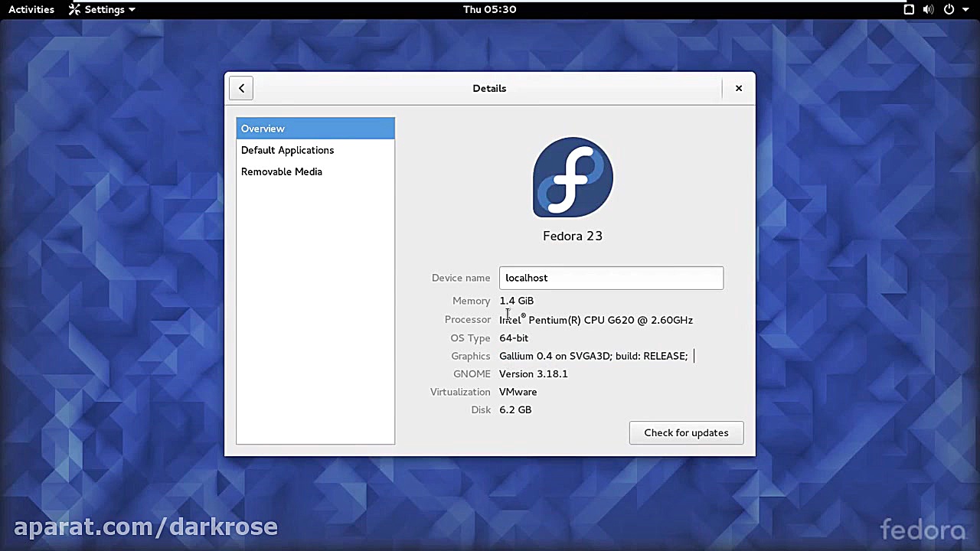Open the Removable Media section

[315, 171]
